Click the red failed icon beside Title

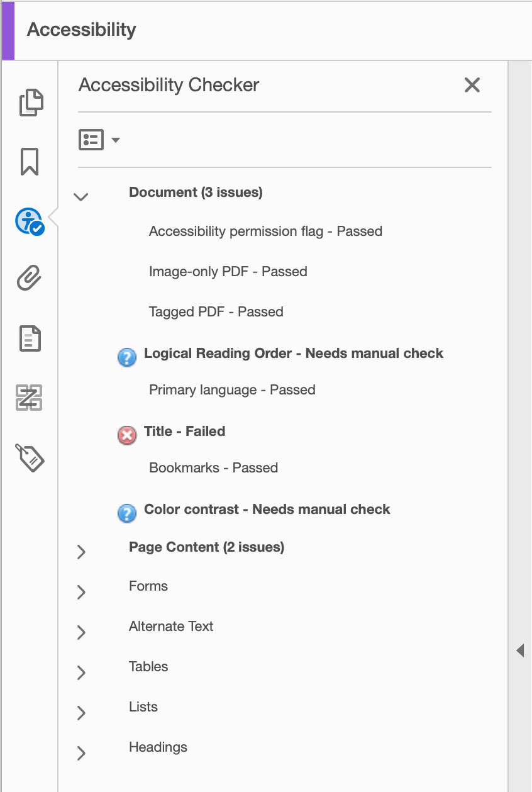click(127, 435)
